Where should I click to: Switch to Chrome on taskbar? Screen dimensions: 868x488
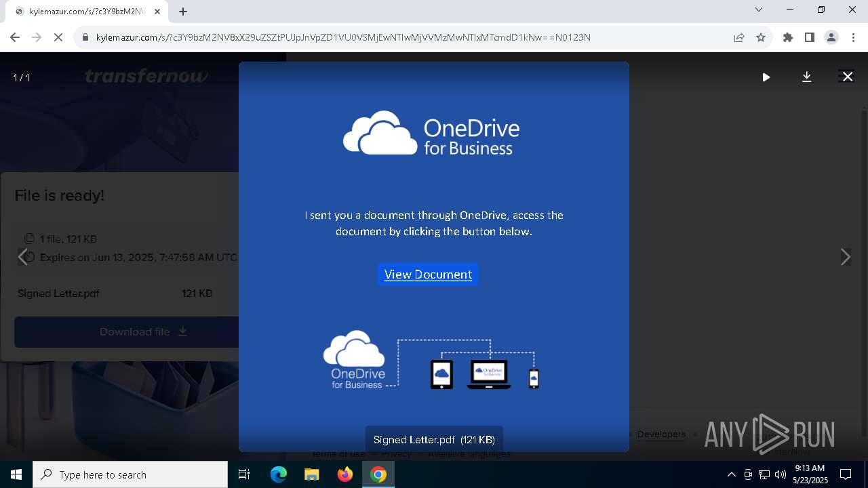tap(378, 474)
